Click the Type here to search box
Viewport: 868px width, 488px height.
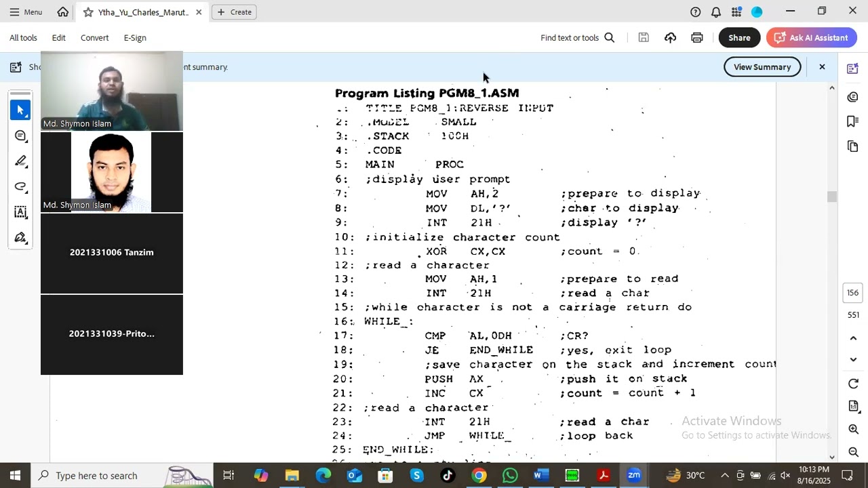click(122, 475)
